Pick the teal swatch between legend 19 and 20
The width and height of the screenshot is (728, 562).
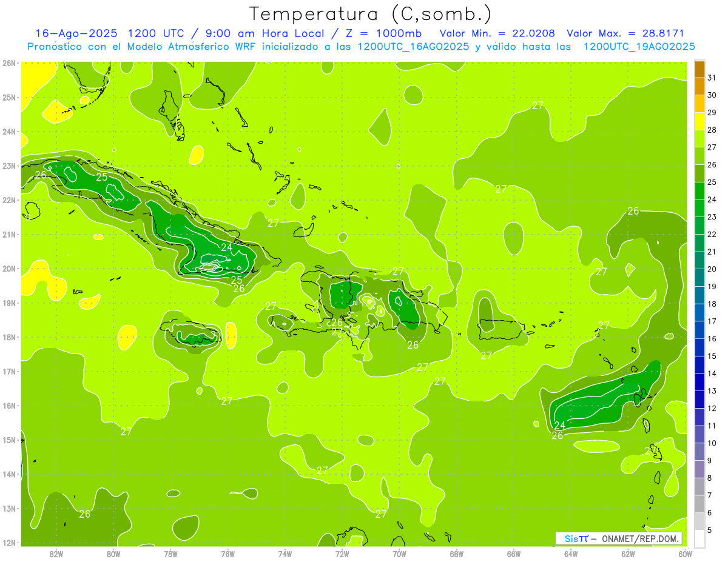click(699, 277)
